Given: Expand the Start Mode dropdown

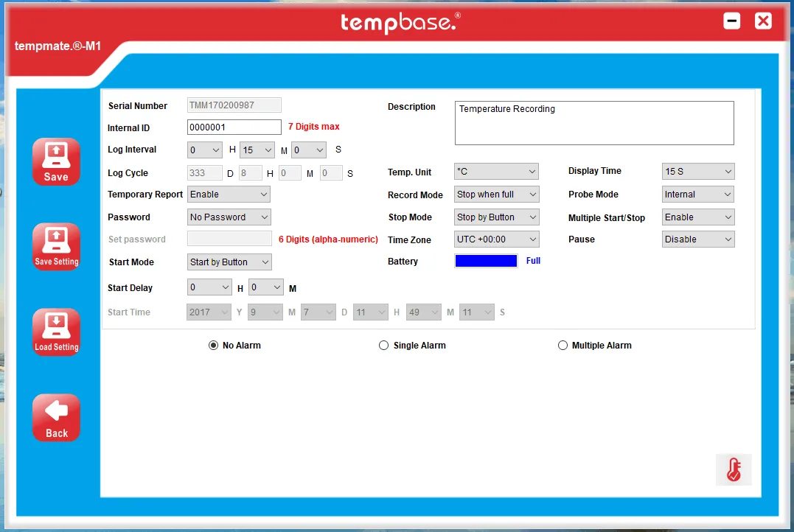Looking at the screenshot, I should pos(229,262).
